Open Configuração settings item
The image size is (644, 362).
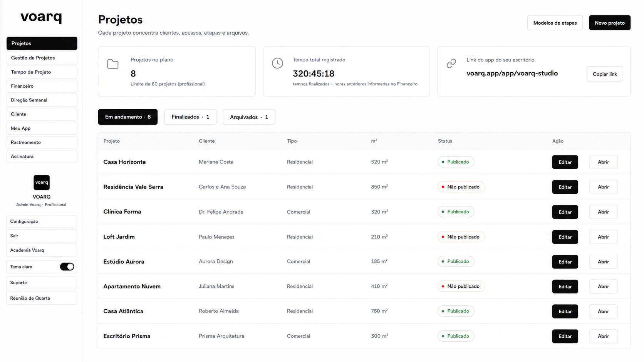tap(42, 222)
